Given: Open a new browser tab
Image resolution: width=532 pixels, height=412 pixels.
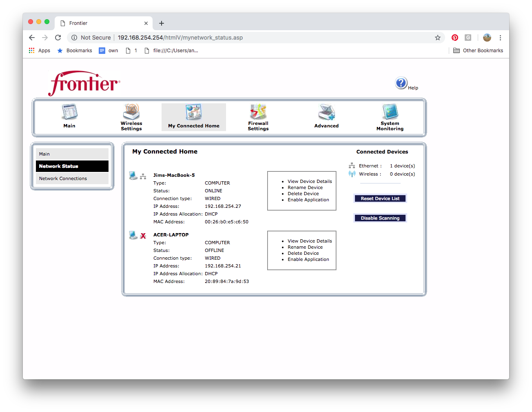Looking at the screenshot, I should tap(162, 23).
